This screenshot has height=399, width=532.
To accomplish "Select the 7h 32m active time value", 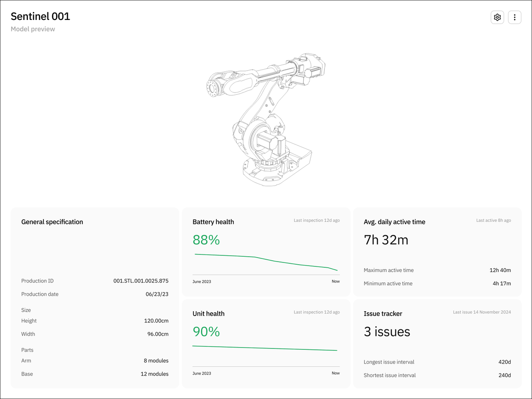I will coord(386,240).
